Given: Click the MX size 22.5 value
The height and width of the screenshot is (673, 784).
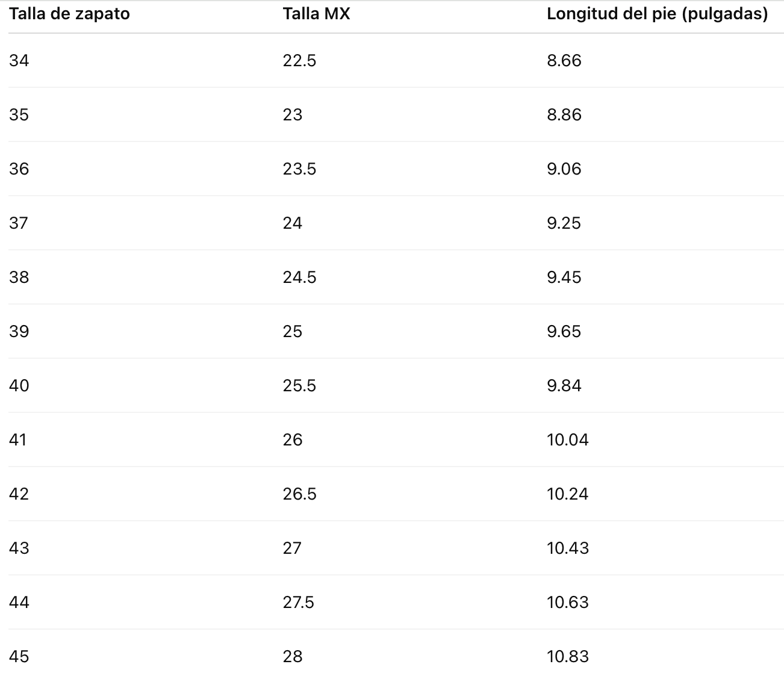Looking at the screenshot, I should (x=299, y=60).
